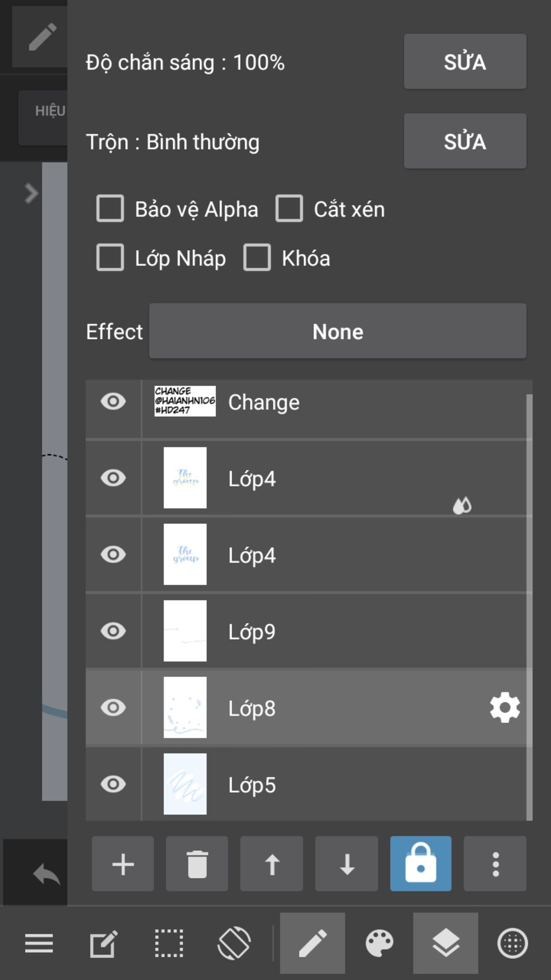Viewport: 551px width, 980px height.
Task: Tick the Khóa checkbox
Action: (257, 257)
